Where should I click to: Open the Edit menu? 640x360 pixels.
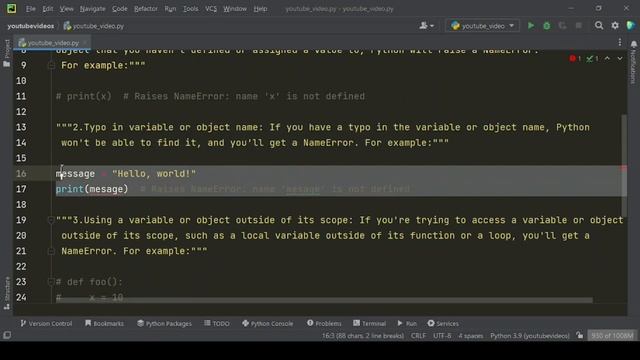pyautogui.click(x=48, y=9)
